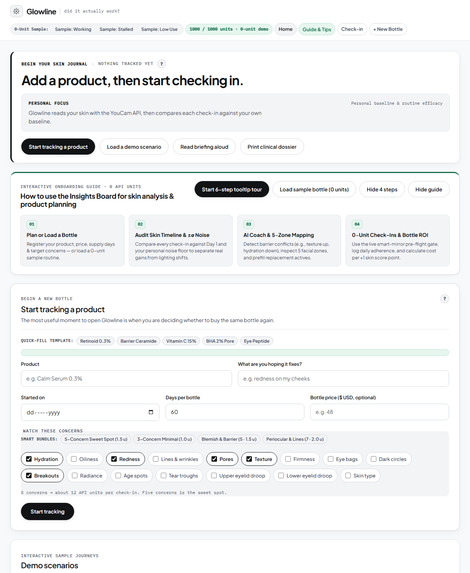Apply the BHA 2% Pore template
The width and height of the screenshot is (470, 573).
click(x=220, y=341)
